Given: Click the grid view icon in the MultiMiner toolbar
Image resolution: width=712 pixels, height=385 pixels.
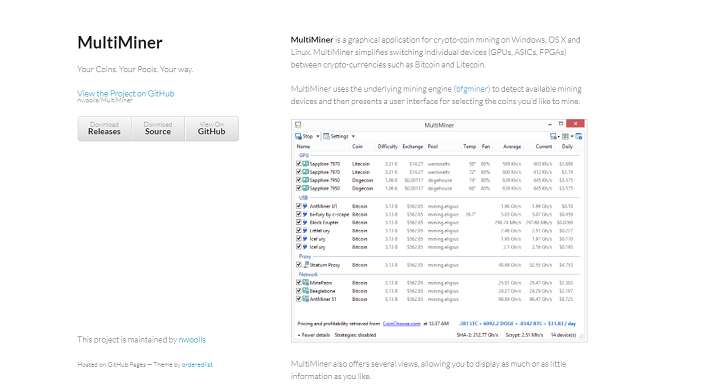Looking at the screenshot, I should [565, 136].
